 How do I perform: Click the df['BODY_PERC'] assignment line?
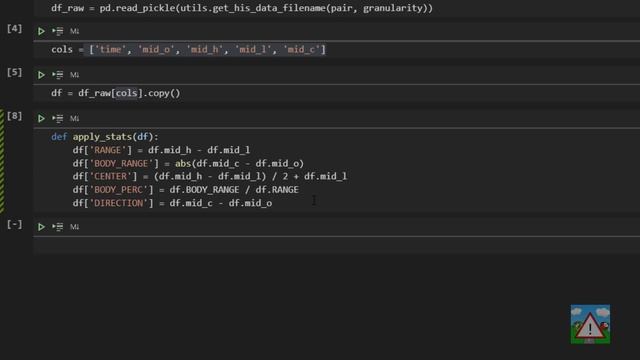(x=186, y=190)
